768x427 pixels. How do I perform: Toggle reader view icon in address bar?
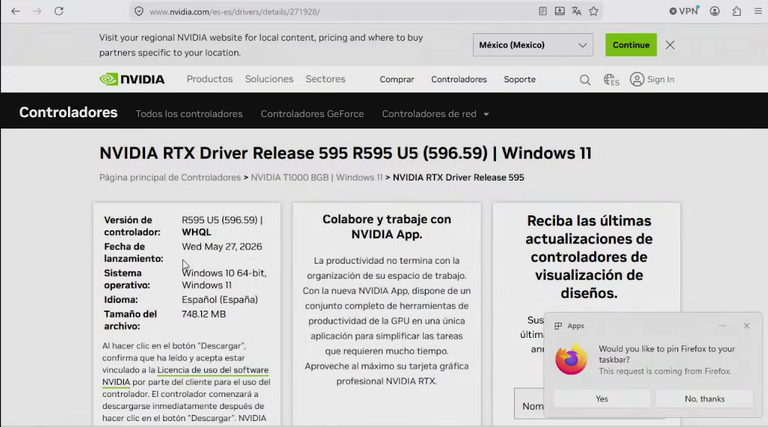543,11
